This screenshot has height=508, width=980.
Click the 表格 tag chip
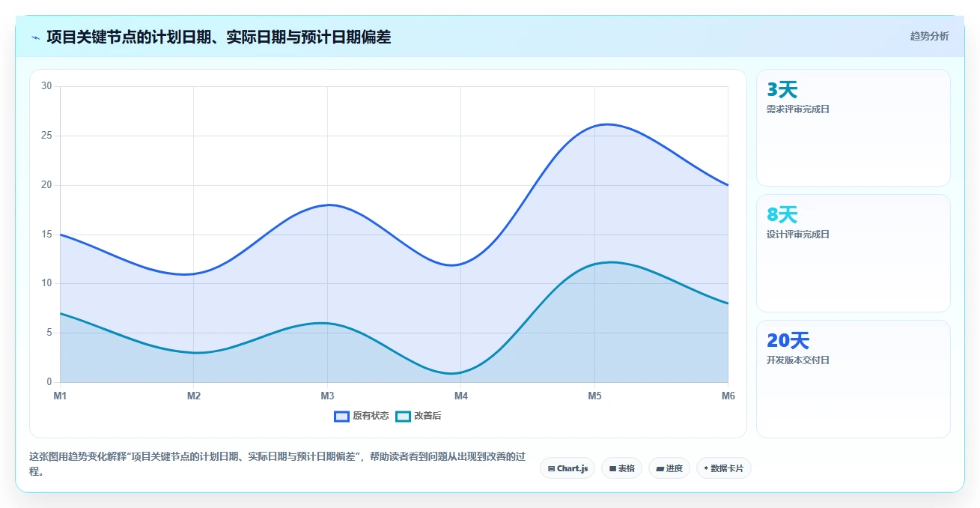(x=621, y=468)
